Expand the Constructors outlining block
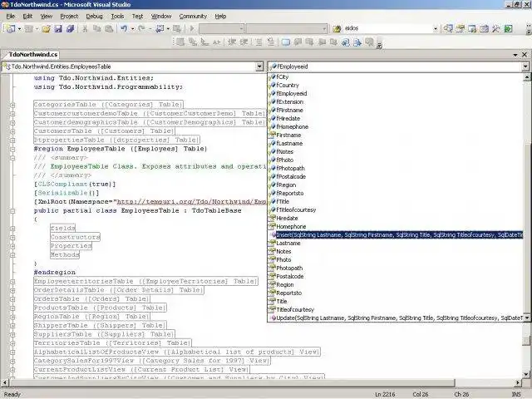 click(x=12, y=237)
